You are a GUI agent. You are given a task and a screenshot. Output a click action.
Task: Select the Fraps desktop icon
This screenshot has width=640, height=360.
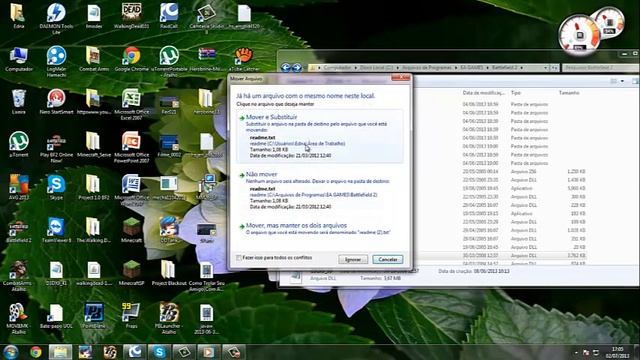click(131, 316)
